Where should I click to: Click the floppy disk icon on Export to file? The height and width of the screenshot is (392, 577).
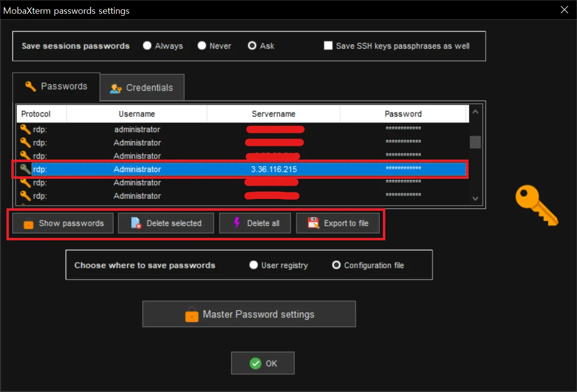point(313,223)
